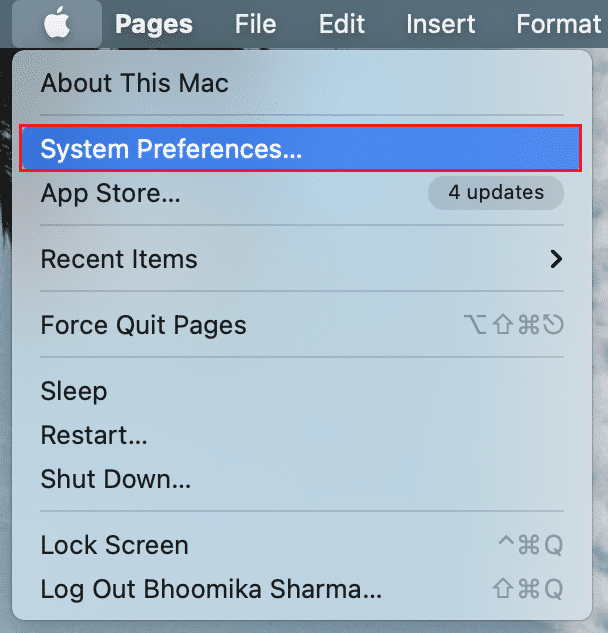The image size is (608, 633).
Task: Click the Recent Items chevron arrow
Action: [556, 259]
